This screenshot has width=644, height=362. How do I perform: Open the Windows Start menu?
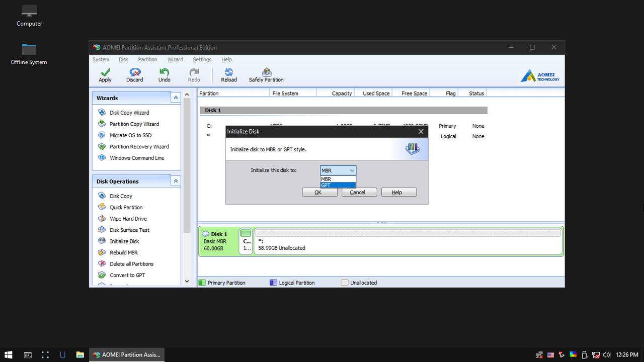coord(9,354)
